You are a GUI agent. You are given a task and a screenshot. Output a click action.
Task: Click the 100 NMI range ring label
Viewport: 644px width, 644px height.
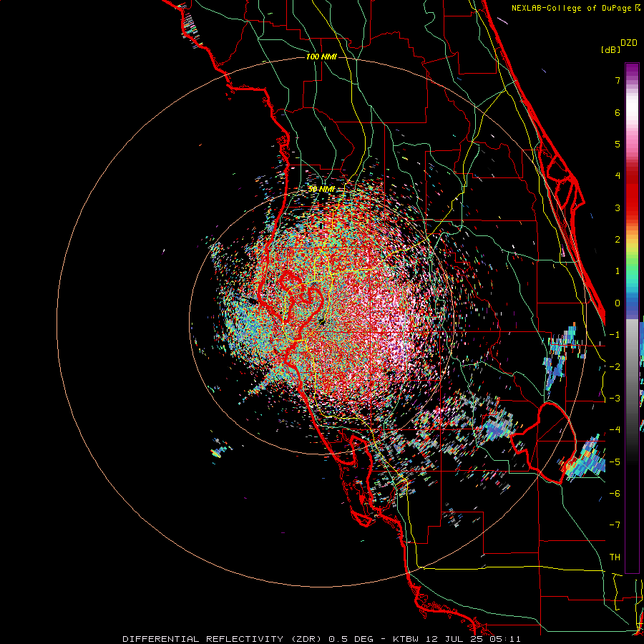pos(321,57)
